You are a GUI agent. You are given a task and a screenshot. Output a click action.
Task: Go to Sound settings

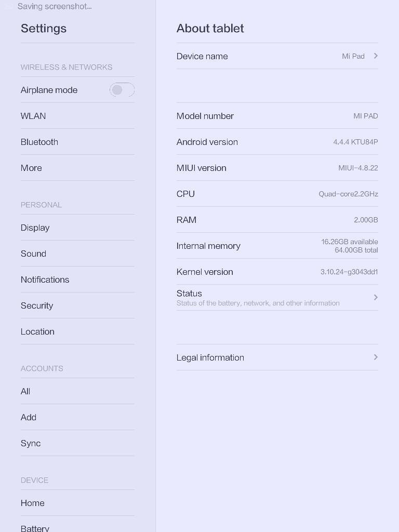77,254
